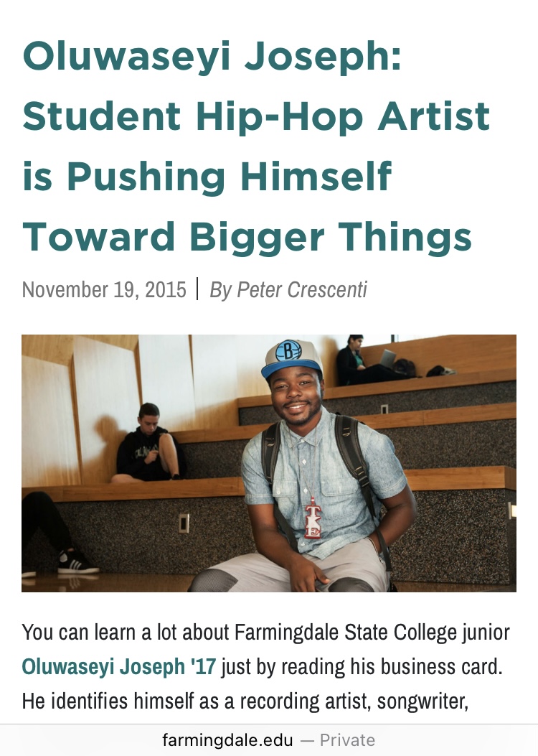Click the Private label in address bar
Screen dimensions: 538x756
(347, 739)
